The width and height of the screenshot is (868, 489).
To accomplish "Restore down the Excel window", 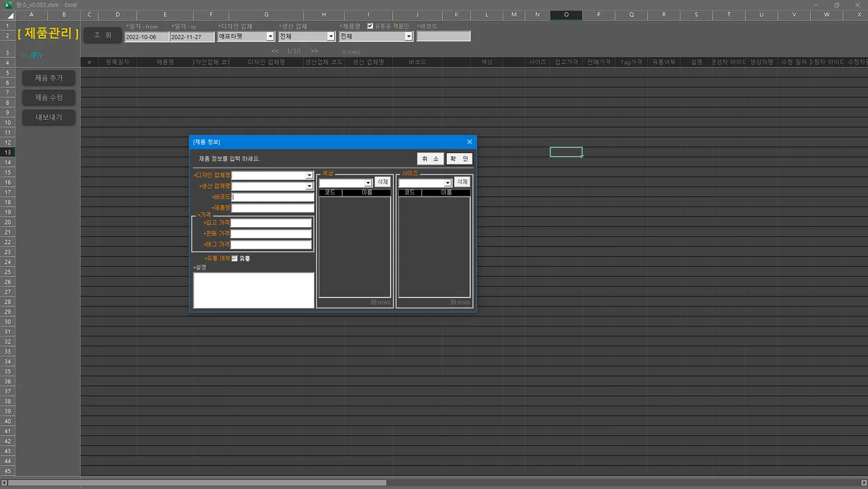I will [837, 5].
